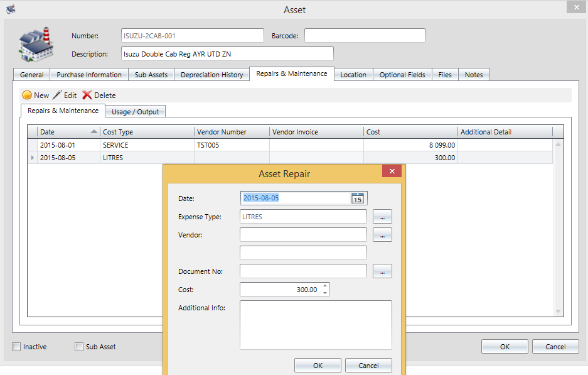The image size is (588, 375).
Task: Browse Expense Type with ellipsis button
Action: [382, 217]
